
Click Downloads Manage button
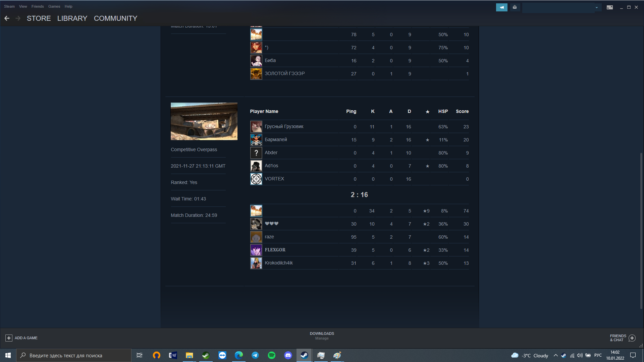point(322,336)
